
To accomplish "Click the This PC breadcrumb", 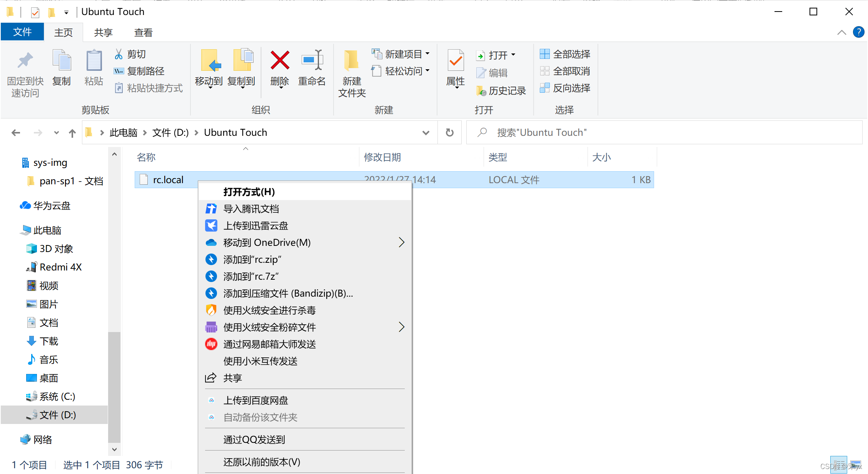I will coord(124,133).
